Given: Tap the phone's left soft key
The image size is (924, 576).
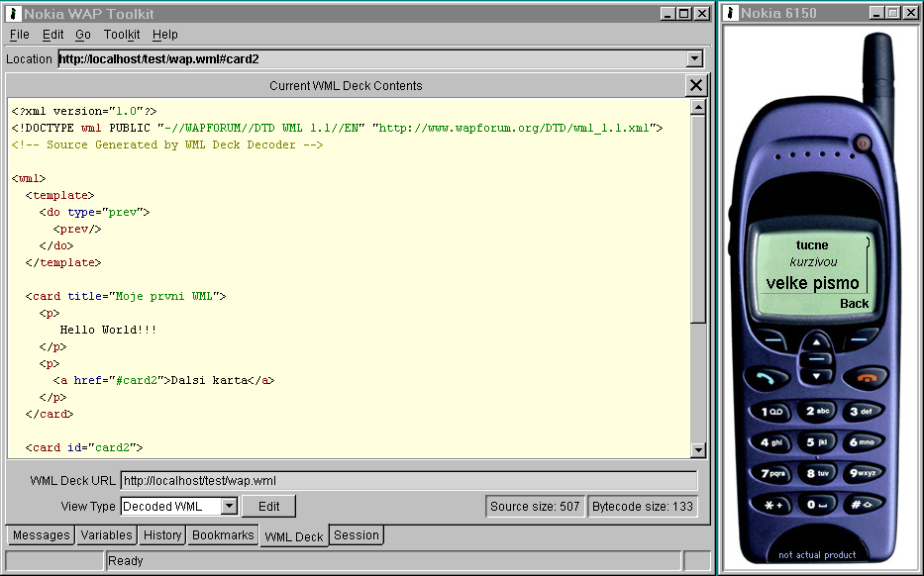Looking at the screenshot, I should click(x=772, y=340).
